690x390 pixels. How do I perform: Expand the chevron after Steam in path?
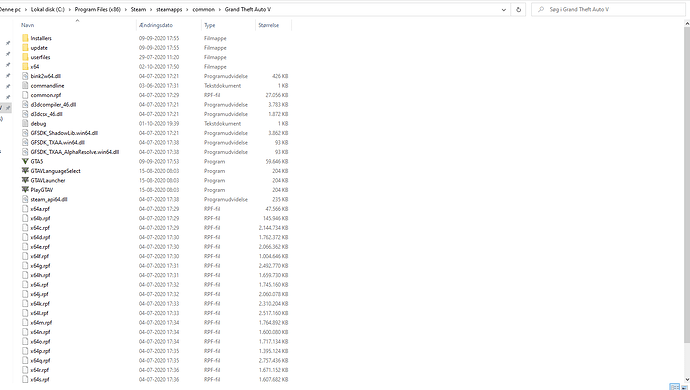click(x=151, y=9)
